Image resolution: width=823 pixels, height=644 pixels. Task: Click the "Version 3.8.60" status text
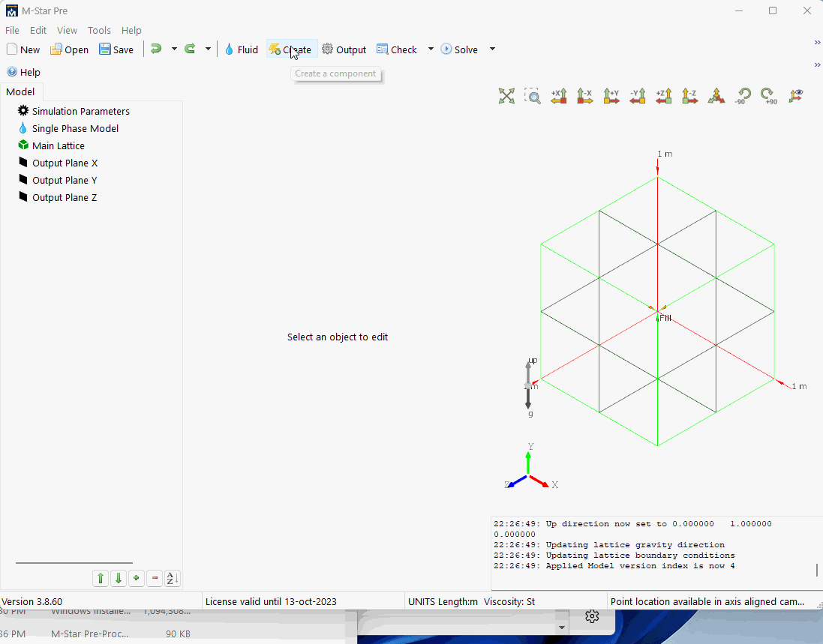(32, 601)
